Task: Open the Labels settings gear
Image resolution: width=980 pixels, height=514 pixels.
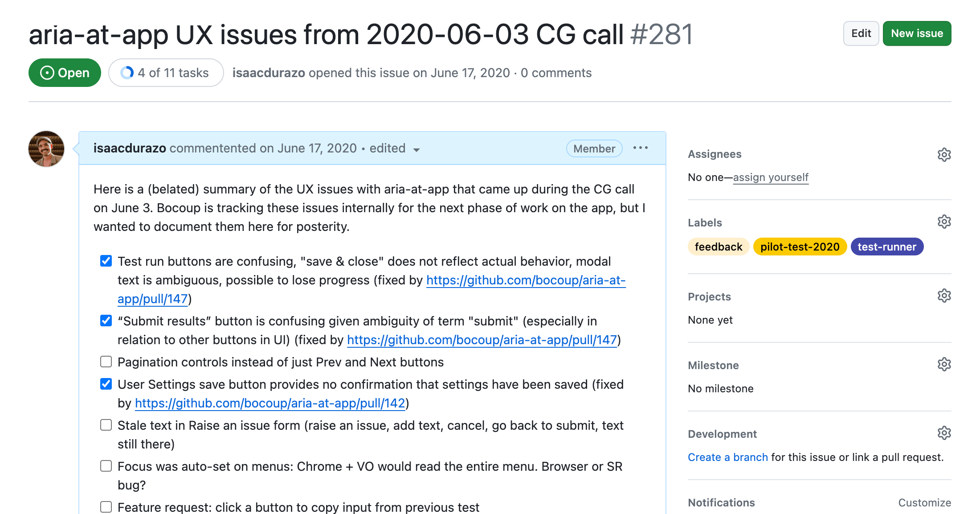Action: [944, 222]
